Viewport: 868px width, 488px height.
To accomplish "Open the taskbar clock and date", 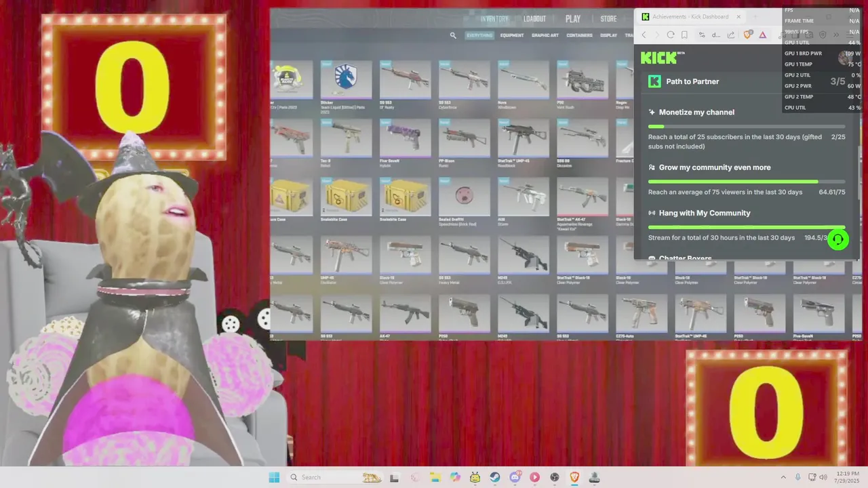I will coord(846,477).
